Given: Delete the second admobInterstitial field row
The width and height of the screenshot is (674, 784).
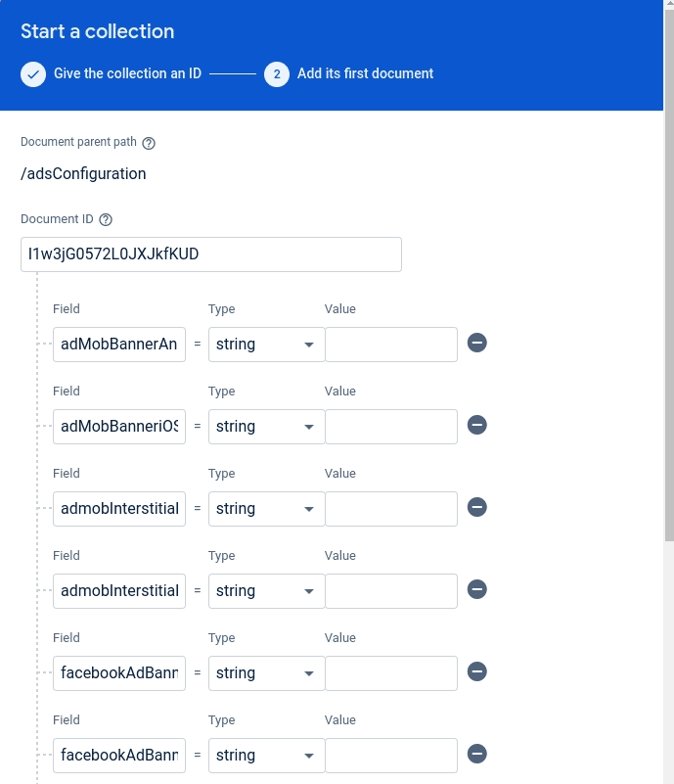Looking at the screenshot, I should [477, 589].
